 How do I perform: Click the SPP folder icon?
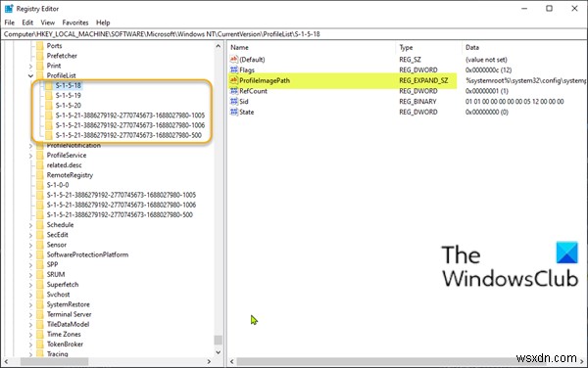point(40,264)
